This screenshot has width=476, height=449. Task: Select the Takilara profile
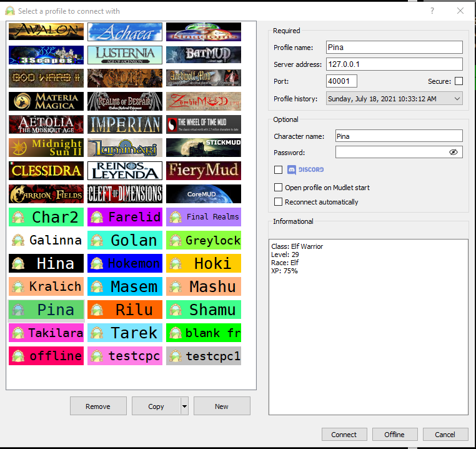tap(46, 333)
